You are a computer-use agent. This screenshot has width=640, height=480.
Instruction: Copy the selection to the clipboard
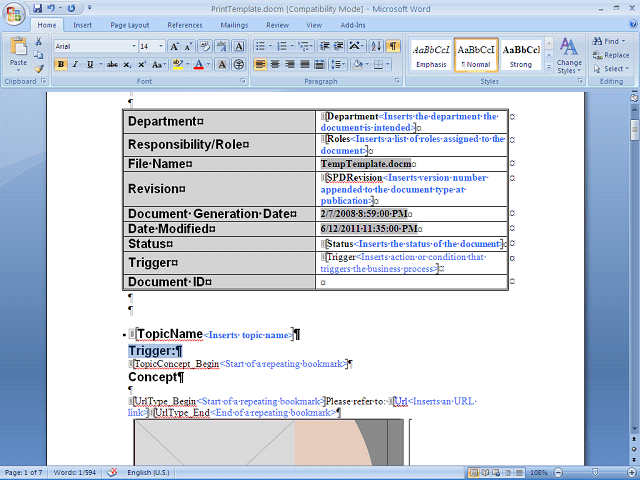(x=39, y=55)
